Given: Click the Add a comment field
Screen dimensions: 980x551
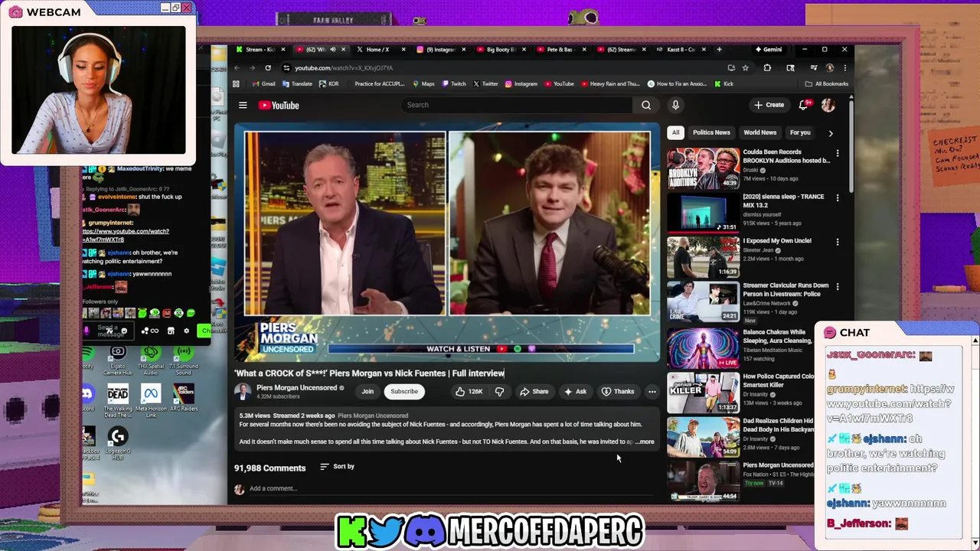Looking at the screenshot, I should tap(451, 488).
